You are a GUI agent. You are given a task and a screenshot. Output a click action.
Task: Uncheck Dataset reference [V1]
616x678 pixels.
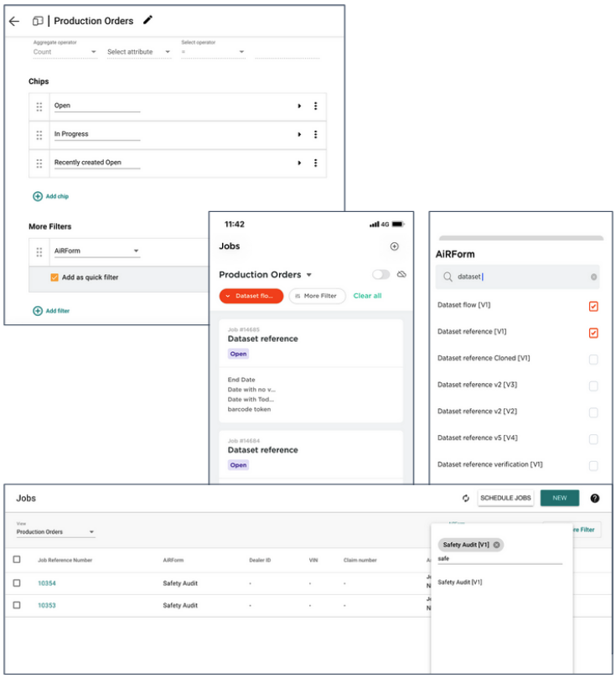point(593,333)
